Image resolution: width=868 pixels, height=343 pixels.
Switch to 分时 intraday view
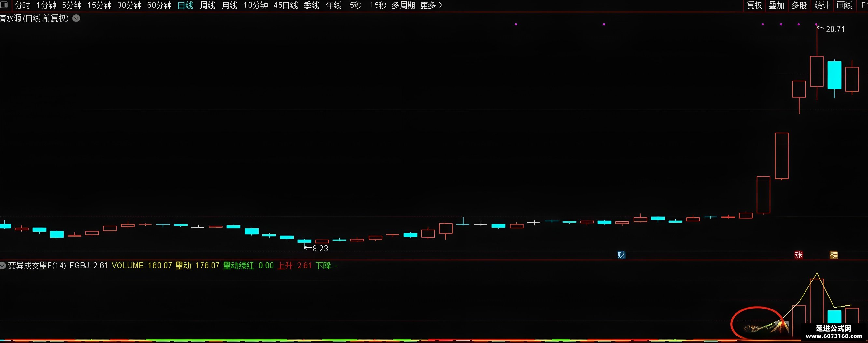click(22, 6)
